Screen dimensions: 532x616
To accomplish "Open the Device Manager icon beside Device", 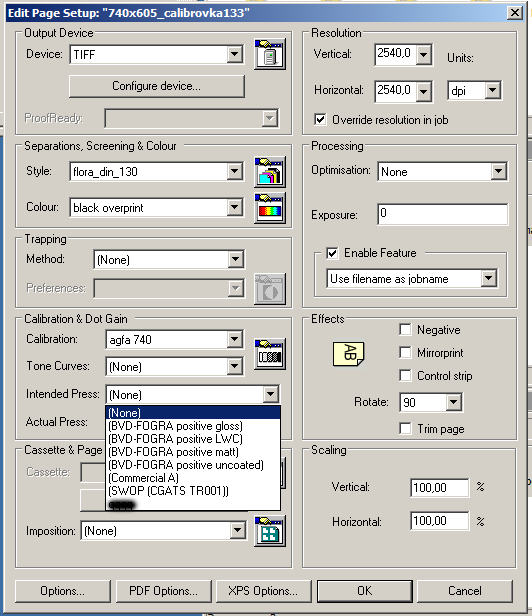I will click(270, 54).
